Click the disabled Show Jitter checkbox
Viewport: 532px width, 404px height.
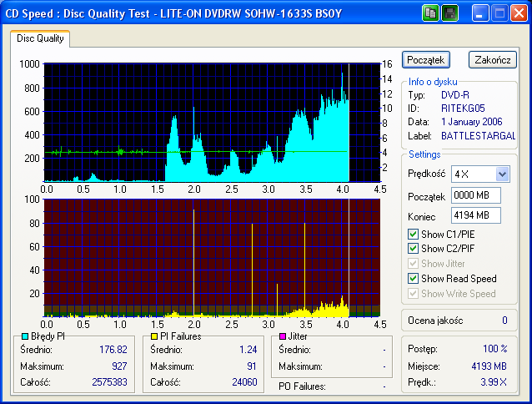pos(413,264)
